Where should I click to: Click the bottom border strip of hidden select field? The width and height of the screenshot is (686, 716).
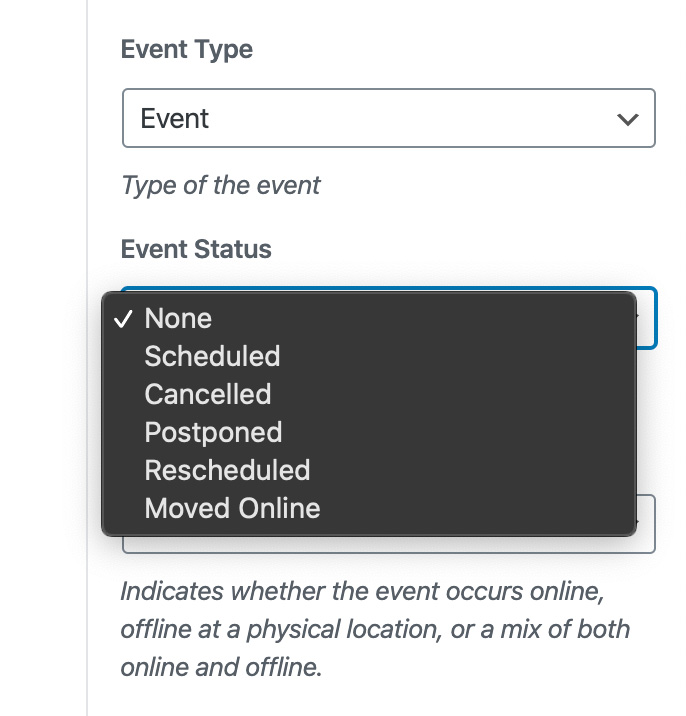click(388, 546)
